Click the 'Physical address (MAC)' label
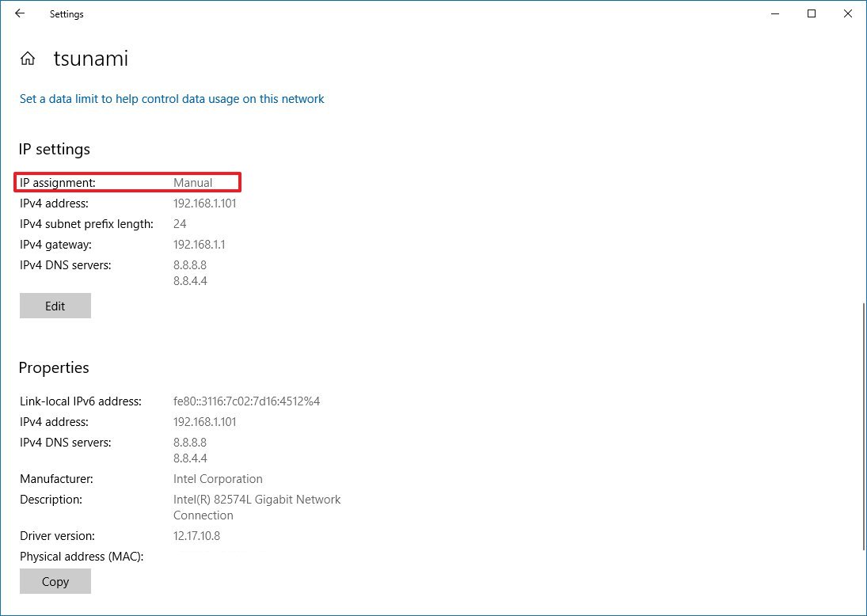This screenshot has width=867, height=616. 82,557
